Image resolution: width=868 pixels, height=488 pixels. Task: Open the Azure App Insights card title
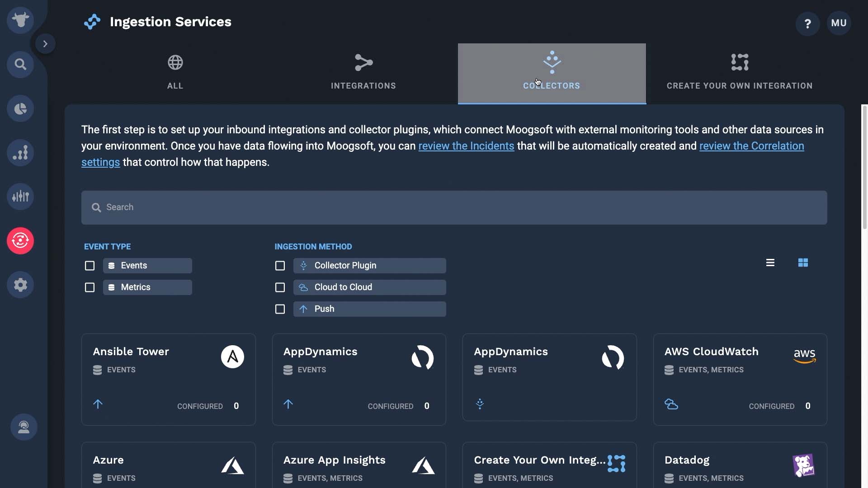click(x=334, y=460)
